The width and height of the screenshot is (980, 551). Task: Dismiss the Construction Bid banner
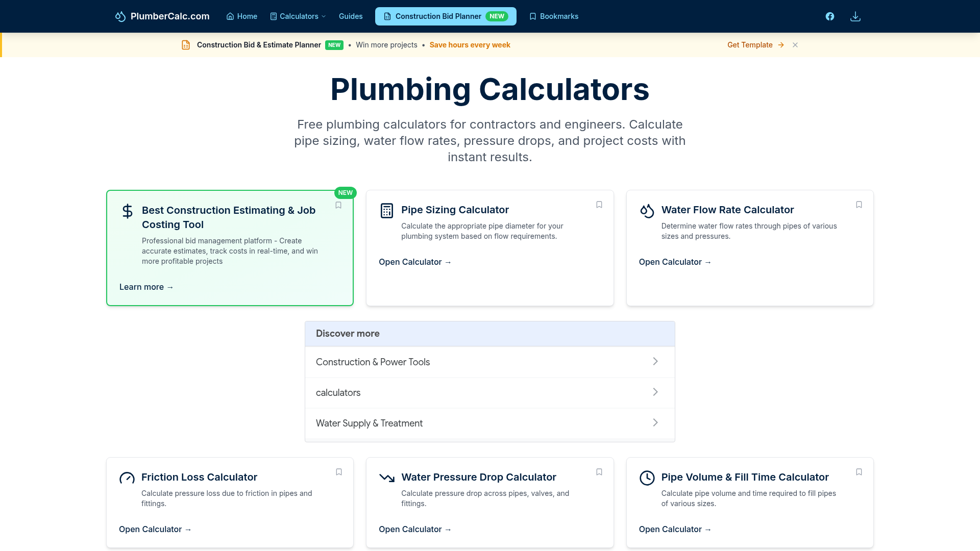click(795, 45)
